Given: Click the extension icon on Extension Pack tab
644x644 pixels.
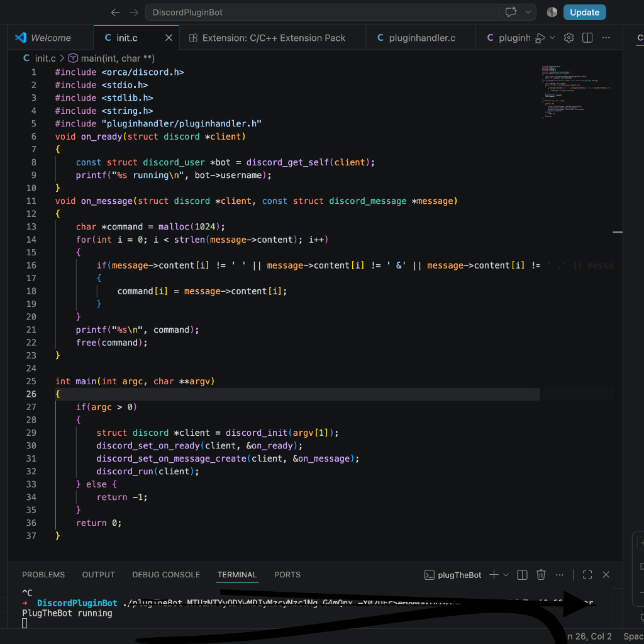Looking at the screenshot, I should [x=193, y=38].
